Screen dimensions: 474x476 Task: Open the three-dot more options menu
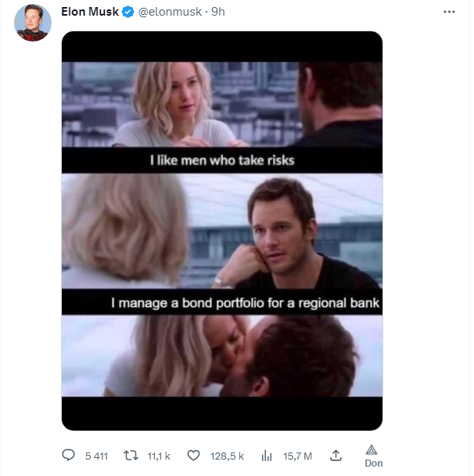coord(449,13)
